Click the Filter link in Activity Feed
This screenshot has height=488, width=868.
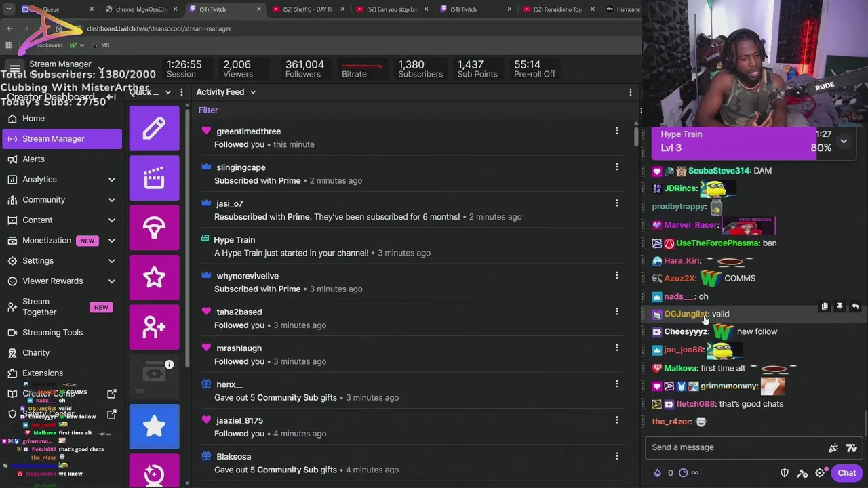tap(208, 110)
